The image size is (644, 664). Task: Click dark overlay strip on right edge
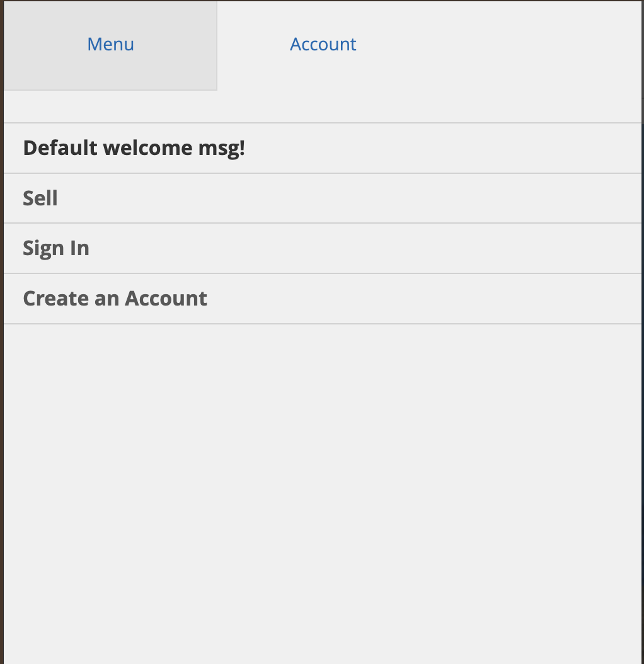pos(643,378)
